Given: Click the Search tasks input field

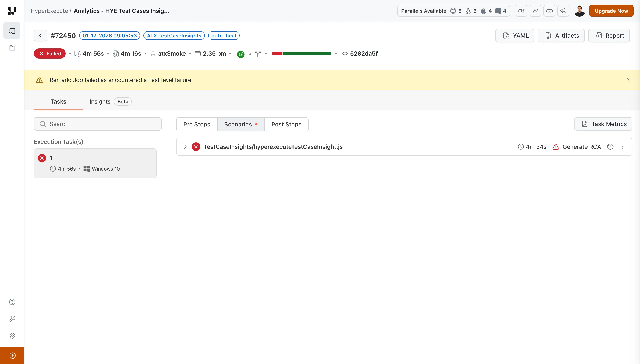Looking at the screenshot, I should pos(98,124).
